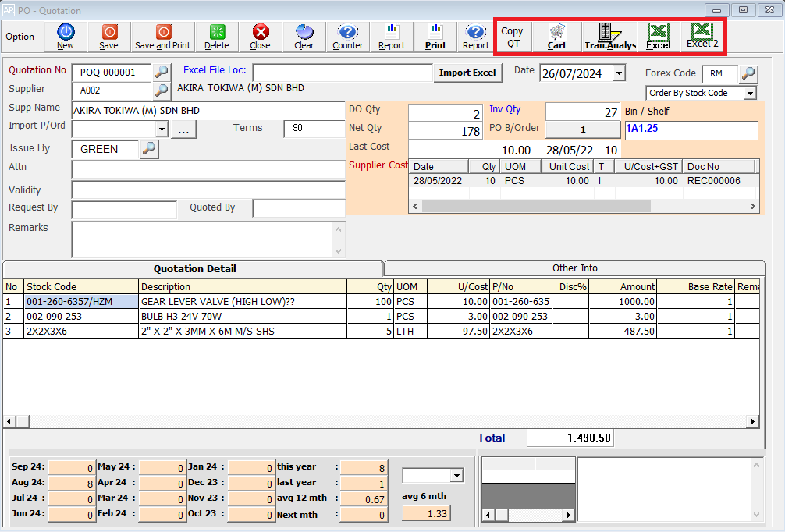Click the Aug 24 quantity field showing 8

point(72,484)
